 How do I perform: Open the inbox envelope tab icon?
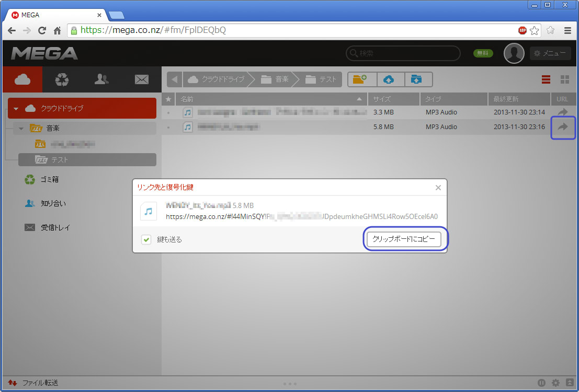141,79
